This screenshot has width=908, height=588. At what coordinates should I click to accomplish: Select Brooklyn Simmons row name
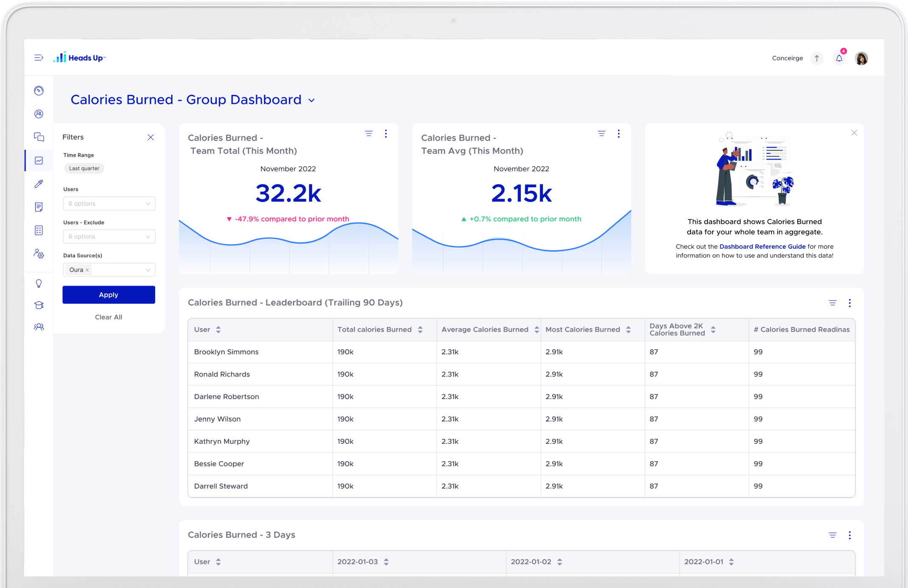point(226,352)
